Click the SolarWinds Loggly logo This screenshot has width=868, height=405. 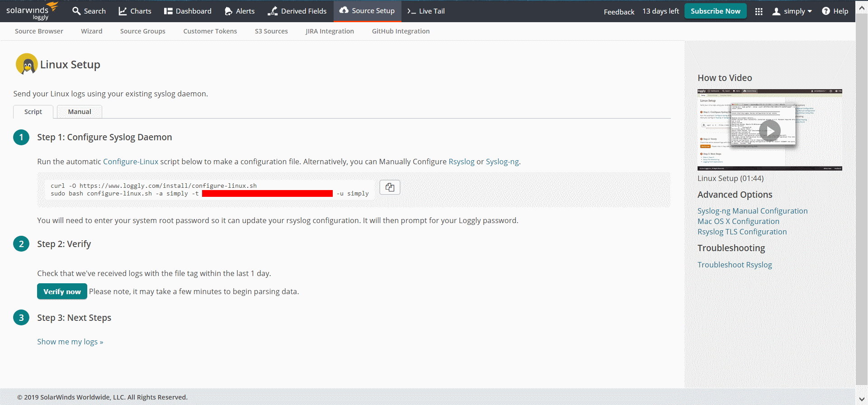[32, 11]
